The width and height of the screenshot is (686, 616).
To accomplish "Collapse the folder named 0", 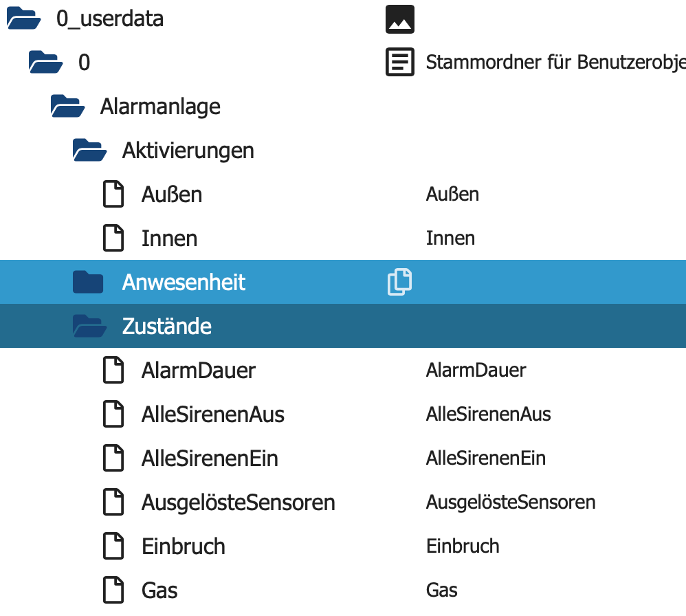I will (45, 62).
